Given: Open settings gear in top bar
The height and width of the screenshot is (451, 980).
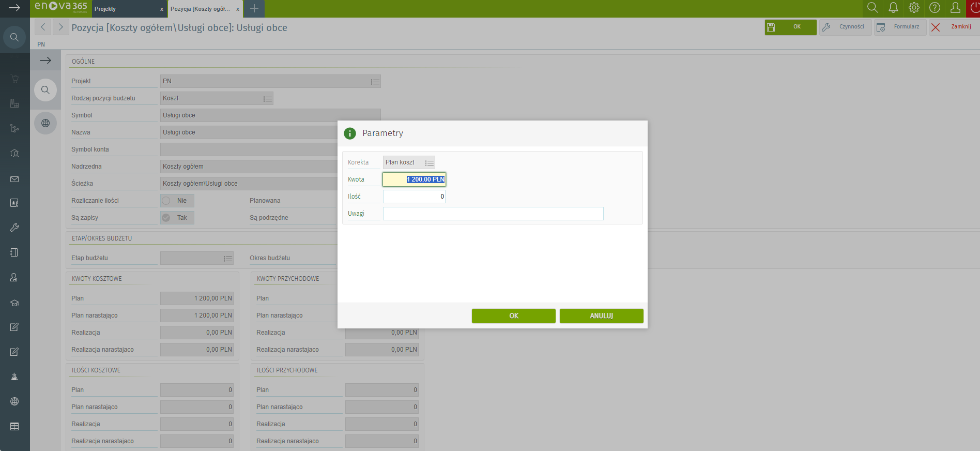Looking at the screenshot, I should click(x=914, y=8).
